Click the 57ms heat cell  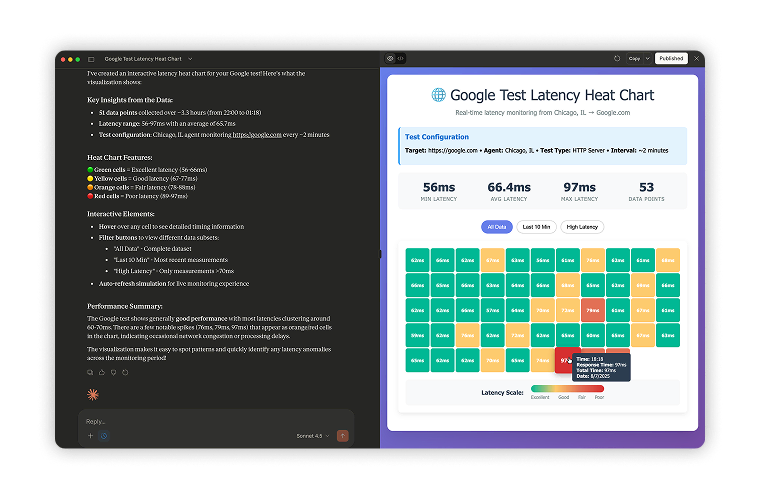coord(492,310)
